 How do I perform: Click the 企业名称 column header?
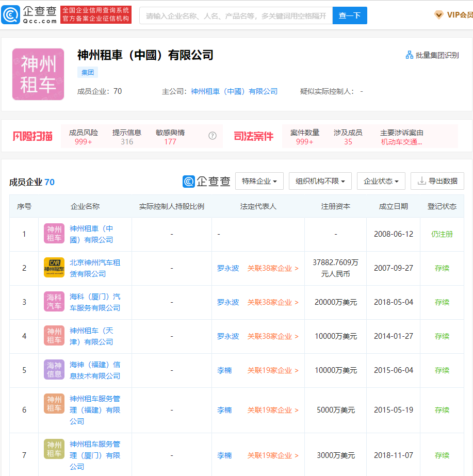click(x=85, y=206)
